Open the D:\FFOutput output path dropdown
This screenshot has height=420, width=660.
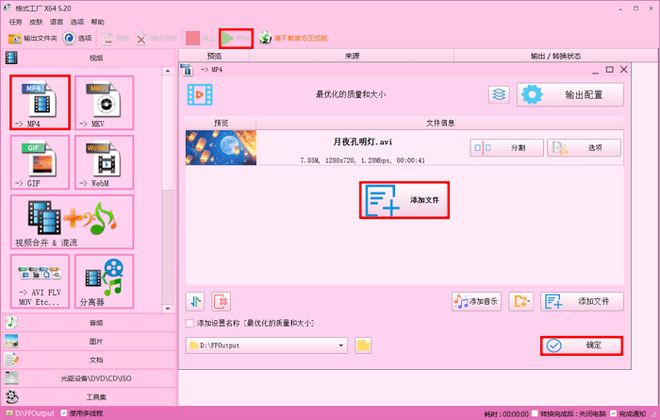pos(341,345)
